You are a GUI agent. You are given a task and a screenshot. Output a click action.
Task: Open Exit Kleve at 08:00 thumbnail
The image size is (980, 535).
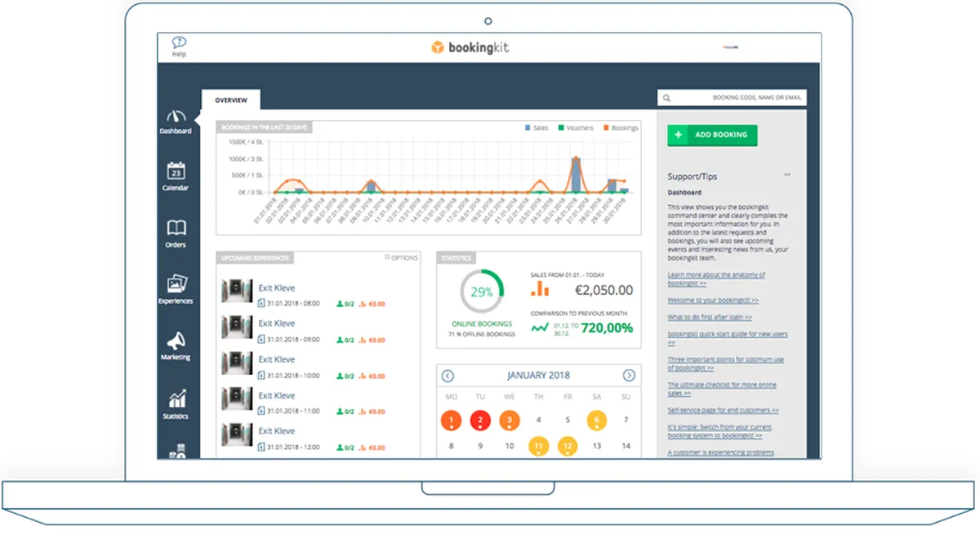[x=237, y=292]
